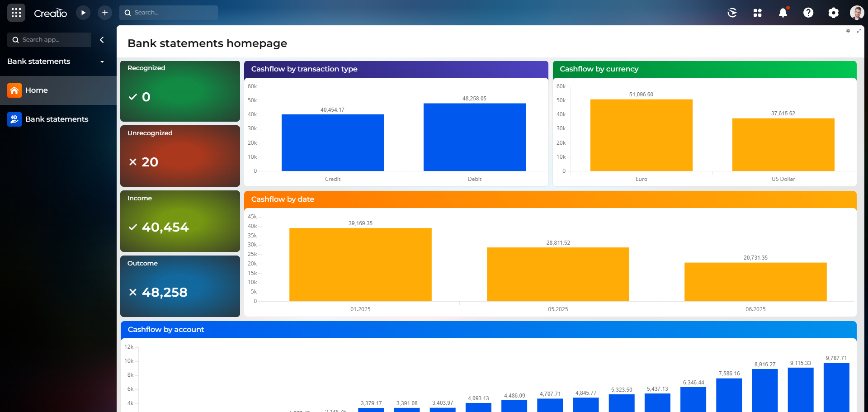Select Home in the sidebar
Image resolution: width=868 pixels, height=412 pixels.
tap(58, 90)
